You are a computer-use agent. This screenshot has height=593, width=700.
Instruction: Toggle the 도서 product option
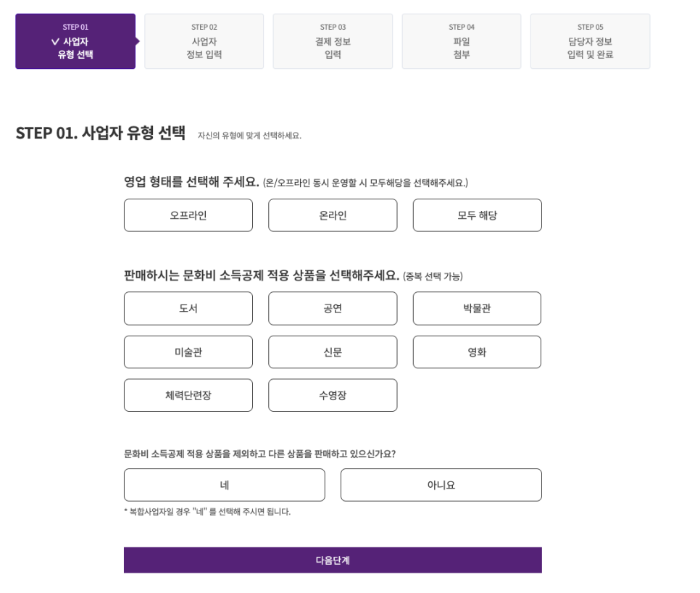click(x=188, y=308)
